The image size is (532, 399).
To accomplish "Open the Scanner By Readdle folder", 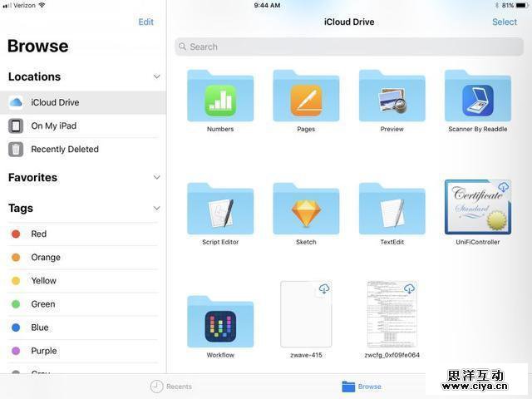I will click(x=477, y=98).
